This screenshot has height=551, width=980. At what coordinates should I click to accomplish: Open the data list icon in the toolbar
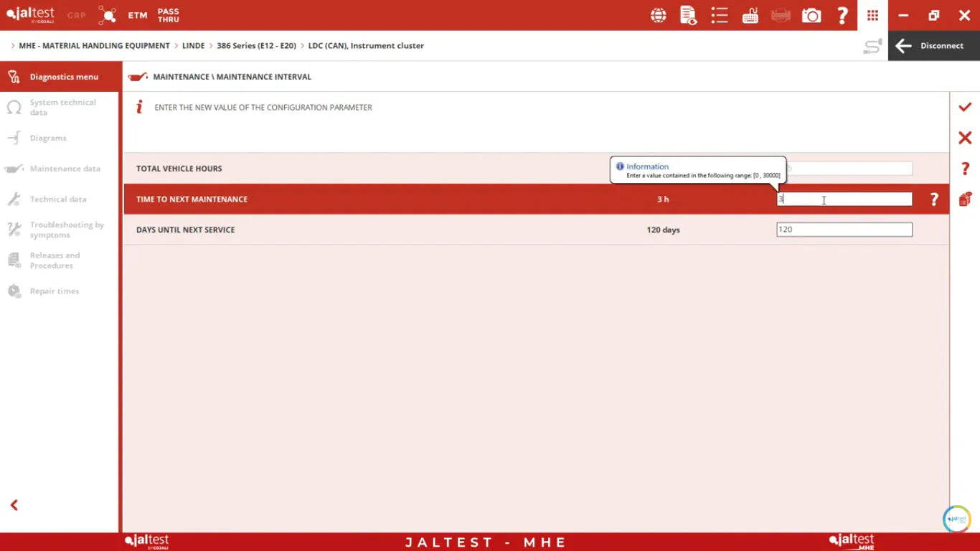click(x=720, y=15)
